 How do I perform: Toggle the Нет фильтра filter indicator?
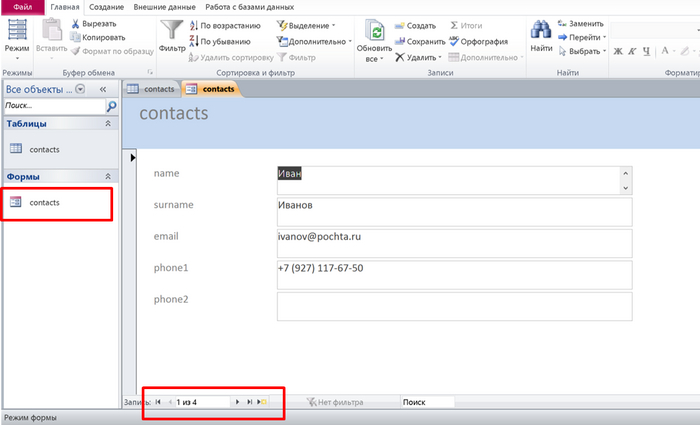335,402
